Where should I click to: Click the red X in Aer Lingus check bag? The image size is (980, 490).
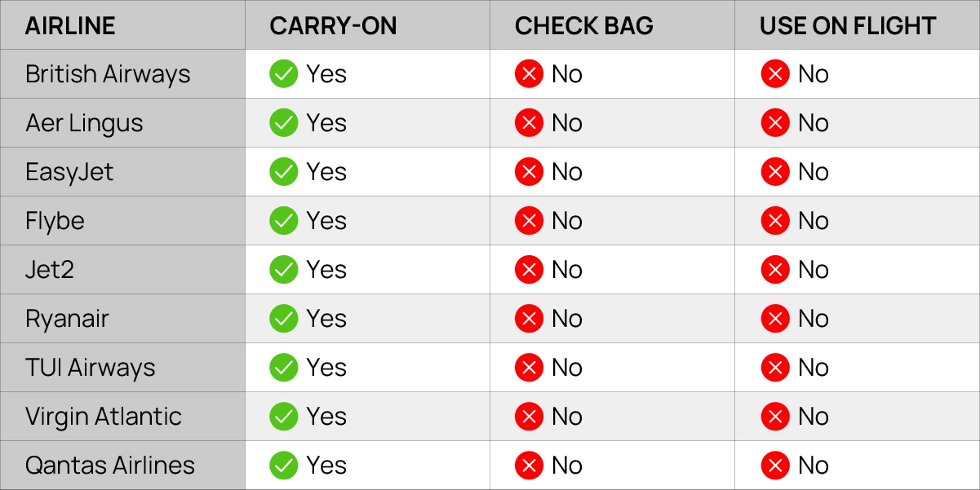(529, 123)
